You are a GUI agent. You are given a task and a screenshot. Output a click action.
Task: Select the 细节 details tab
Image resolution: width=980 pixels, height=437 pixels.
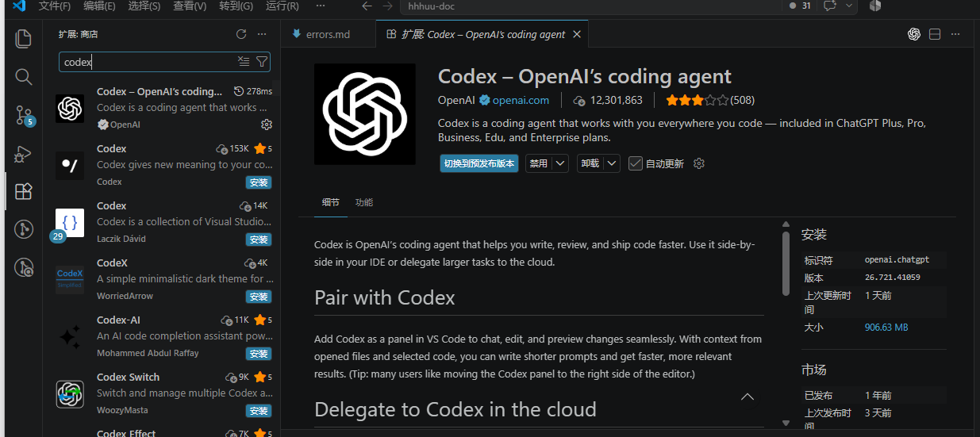pyautogui.click(x=331, y=202)
